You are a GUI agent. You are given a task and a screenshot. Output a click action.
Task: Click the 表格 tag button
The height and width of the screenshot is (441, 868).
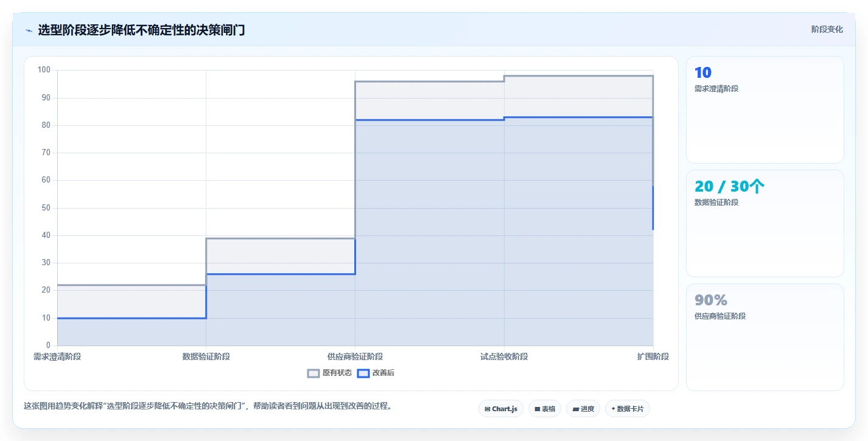(x=545, y=409)
